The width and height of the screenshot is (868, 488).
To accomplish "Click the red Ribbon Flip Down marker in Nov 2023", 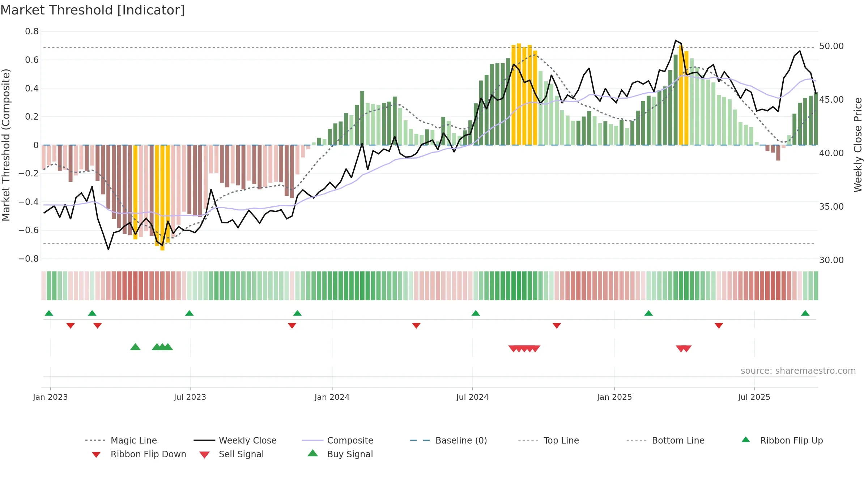I will 292,326.
